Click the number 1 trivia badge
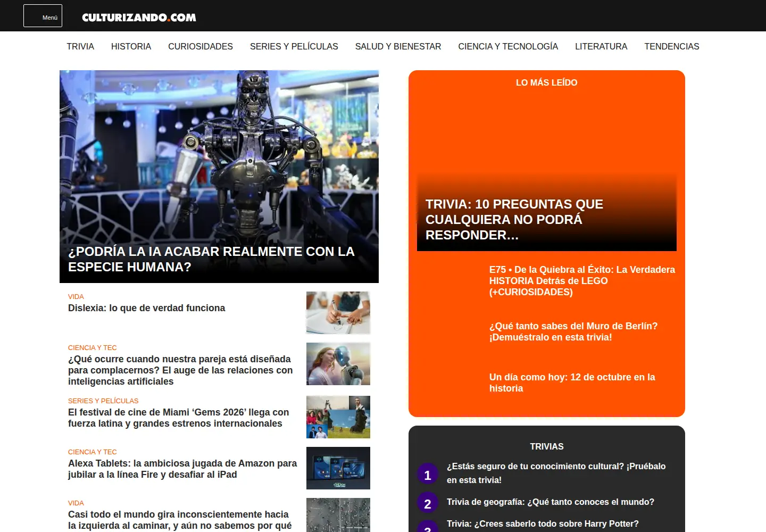 (x=428, y=475)
